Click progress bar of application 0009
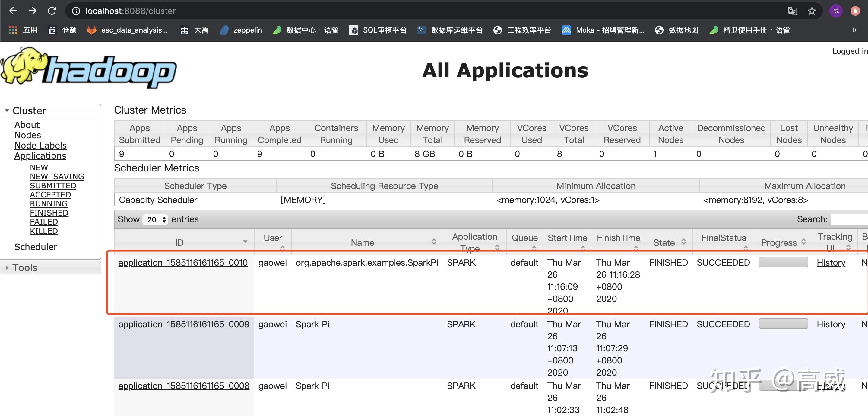 pyautogui.click(x=784, y=324)
